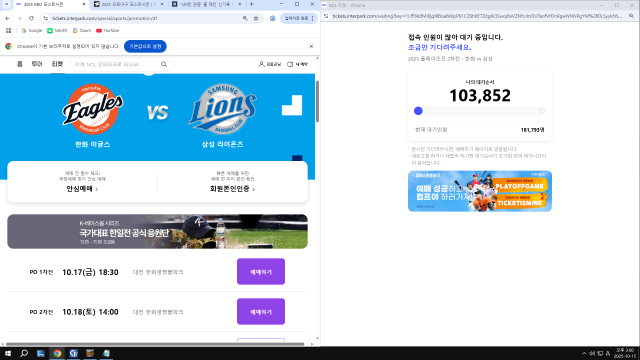Click the queue position number 103,852
The width and height of the screenshot is (640, 360).
tap(480, 96)
